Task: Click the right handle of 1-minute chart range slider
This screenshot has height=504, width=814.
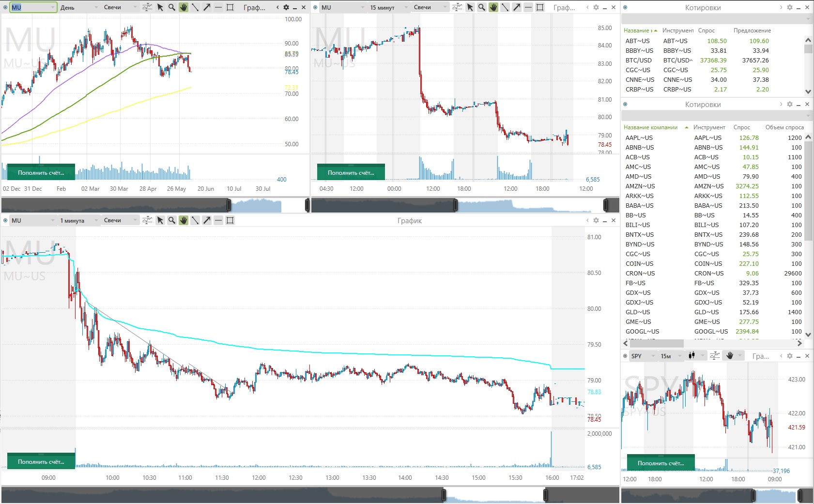Action: (x=545, y=495)
